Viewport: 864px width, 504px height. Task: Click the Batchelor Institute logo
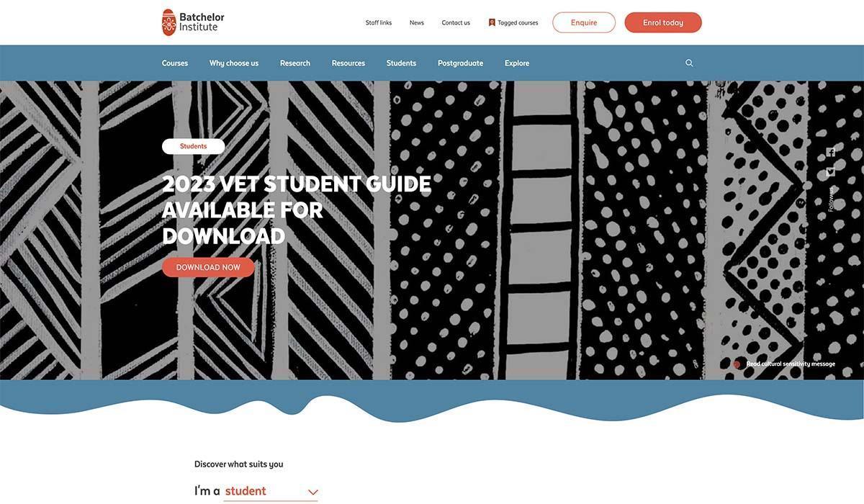pos(193,22)
